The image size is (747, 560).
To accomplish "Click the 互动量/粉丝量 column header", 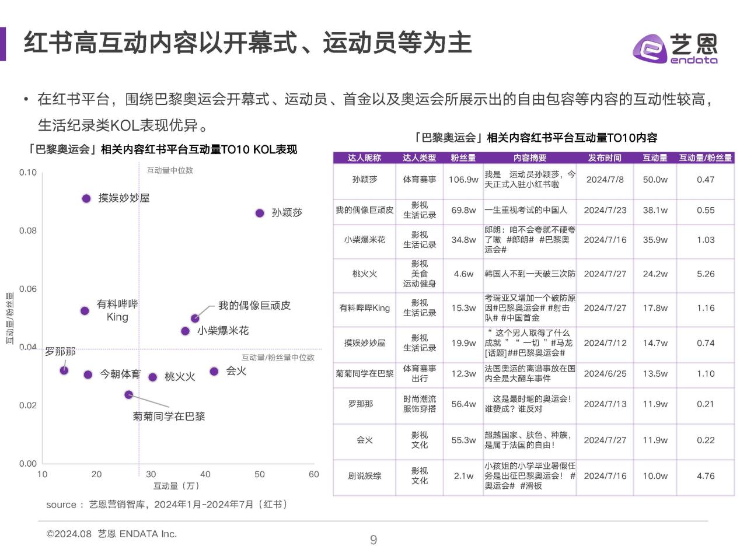I will (706, 157).
